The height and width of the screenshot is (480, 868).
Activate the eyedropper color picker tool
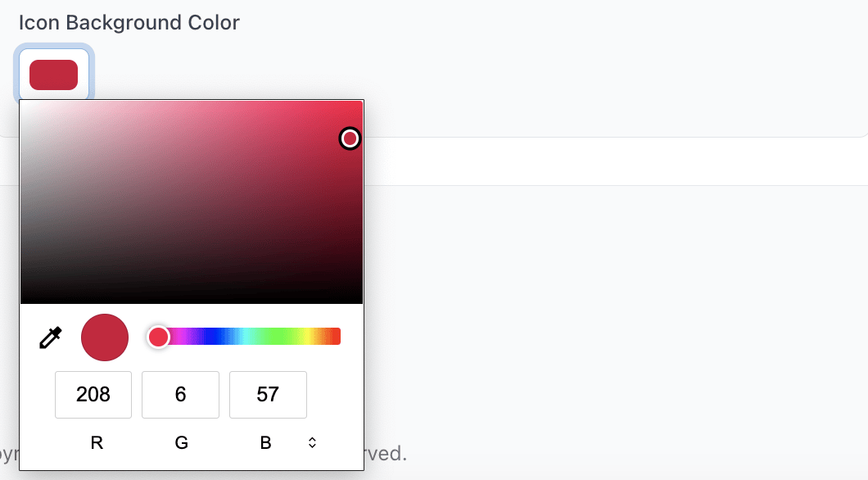point(51,337)
